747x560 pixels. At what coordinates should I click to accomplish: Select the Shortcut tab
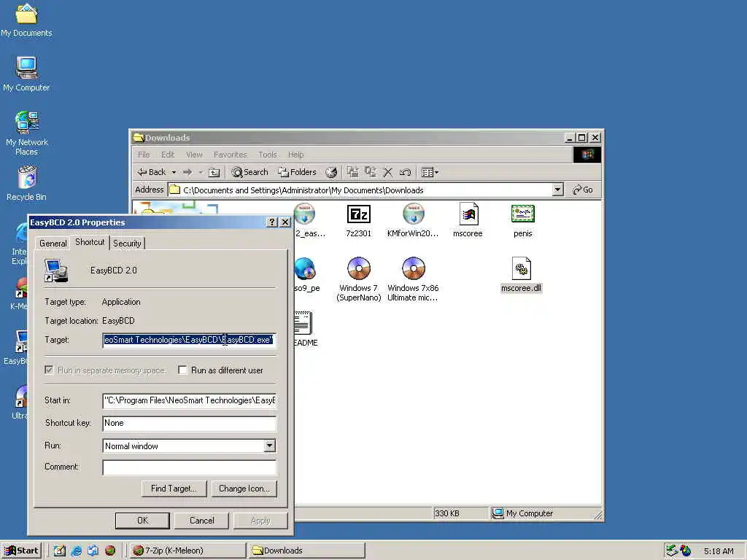coord(90,242)
